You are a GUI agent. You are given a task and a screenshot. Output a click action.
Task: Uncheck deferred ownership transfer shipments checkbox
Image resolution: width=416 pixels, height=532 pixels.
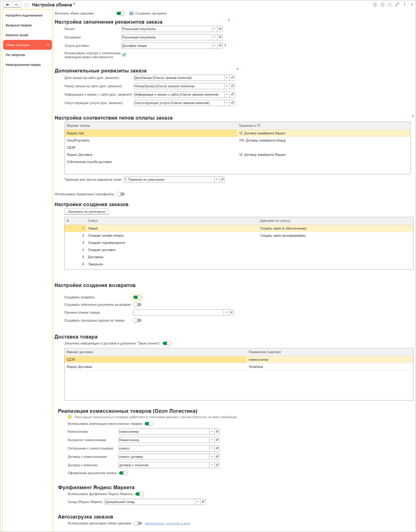[x=124, y=55]
